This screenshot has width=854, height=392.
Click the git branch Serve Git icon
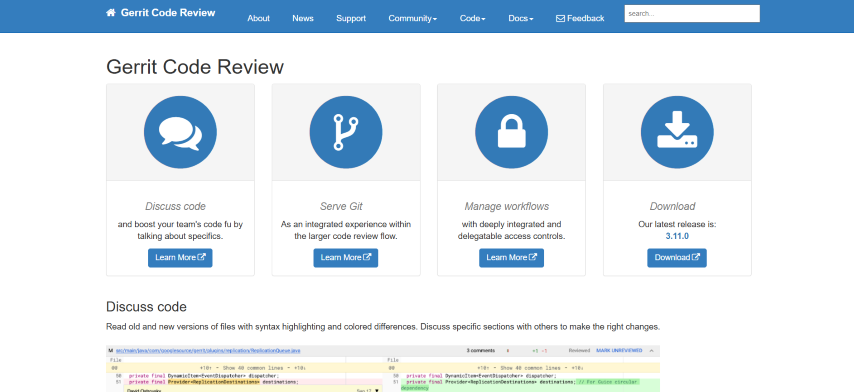click(x=346, y=132)
